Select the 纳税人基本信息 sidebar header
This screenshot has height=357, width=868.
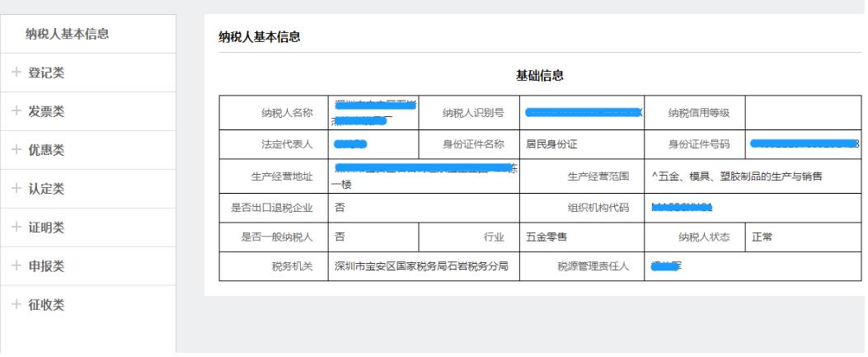[68, 34]
